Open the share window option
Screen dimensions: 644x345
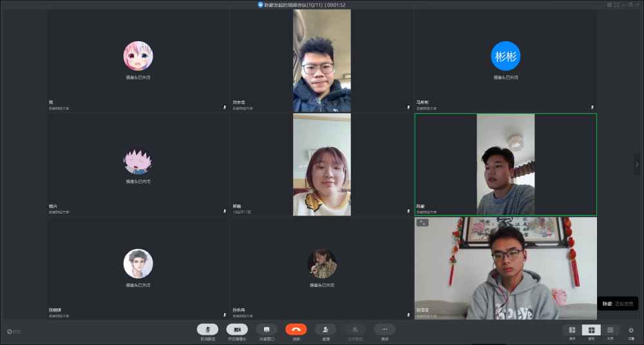pyautogui.click(x=267, y=330)
